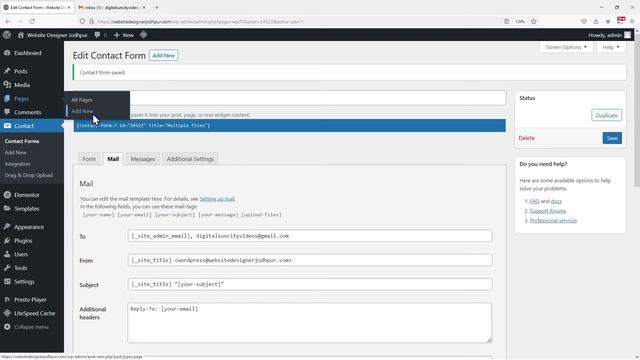Click the From email input field
This screenshot has width=640, height=360.
point(310,260)
